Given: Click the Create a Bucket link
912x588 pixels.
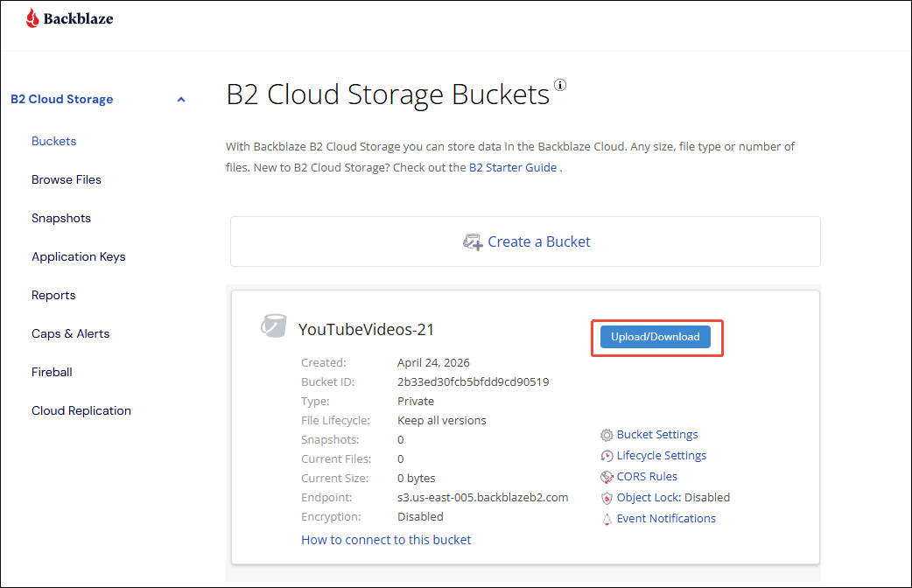Looking at the screenshot, I should [538, 241].
